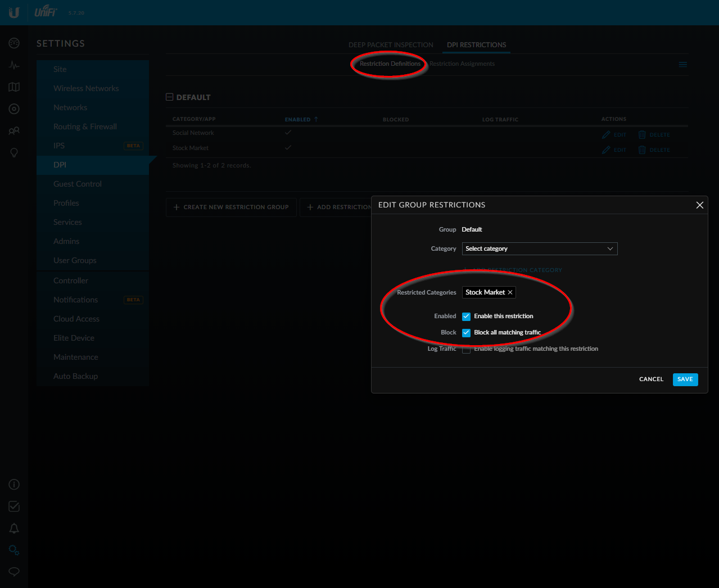Open the Devices circle icon
The height and width of the screenshot is (588, 719).
[x=14, y=109]
